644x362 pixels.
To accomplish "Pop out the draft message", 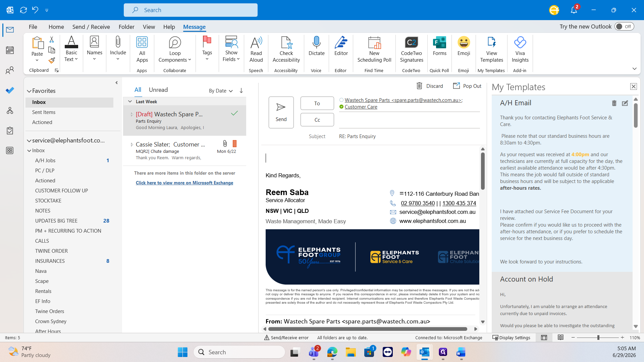I will (x=467, y=86).
